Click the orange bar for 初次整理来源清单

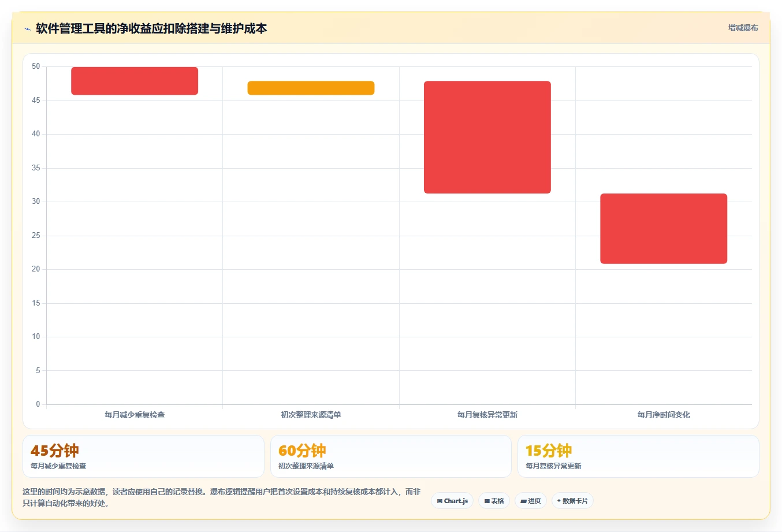tap(311, 88)
